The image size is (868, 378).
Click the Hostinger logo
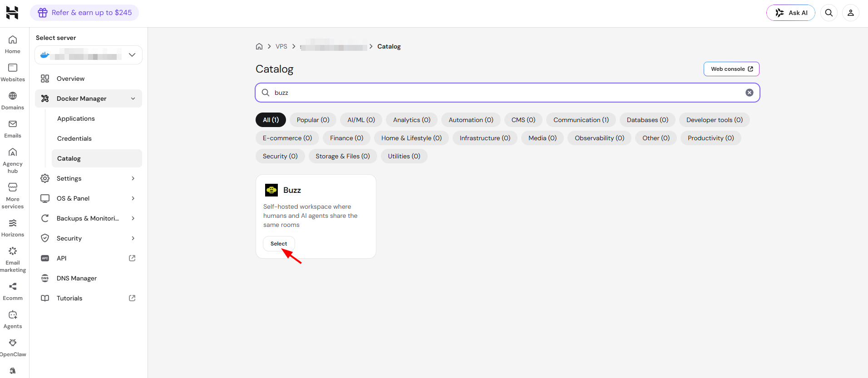(x=12, y=13)
